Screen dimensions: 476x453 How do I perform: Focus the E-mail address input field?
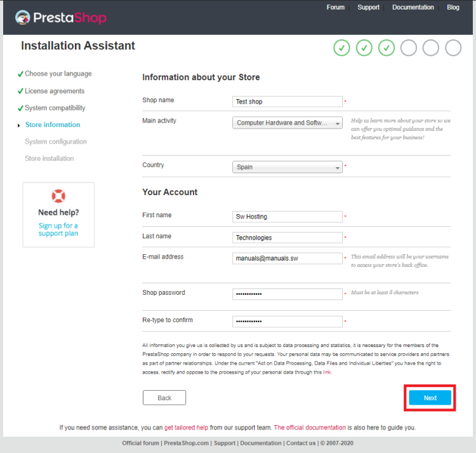(287, 258)
